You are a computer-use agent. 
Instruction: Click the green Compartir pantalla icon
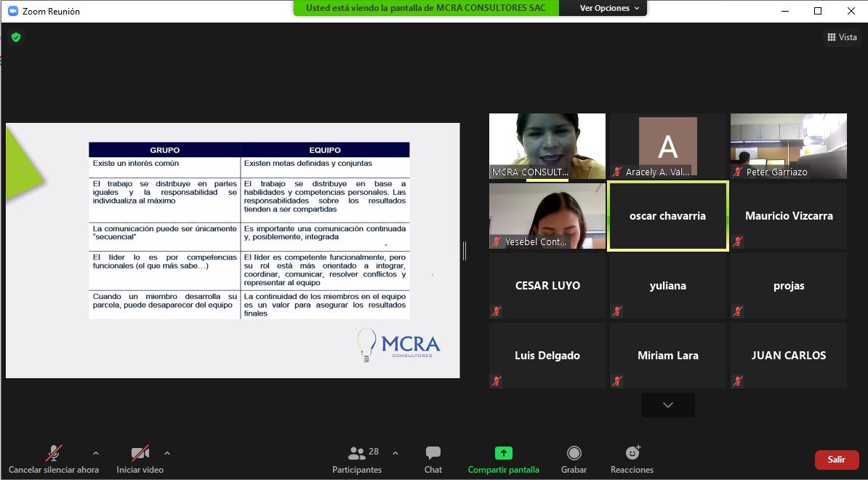(x=503, y=453)
